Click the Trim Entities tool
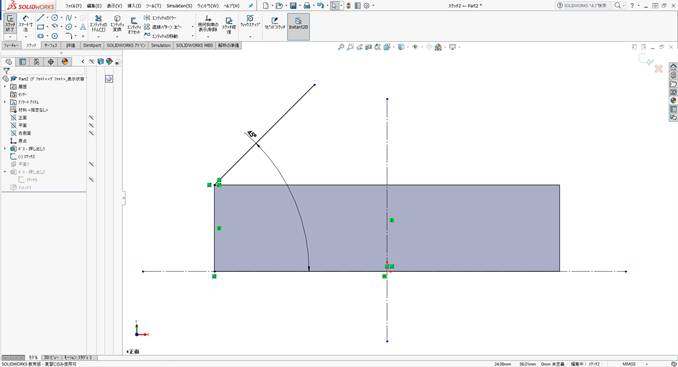The image size is (678, 367). point(98,24)
